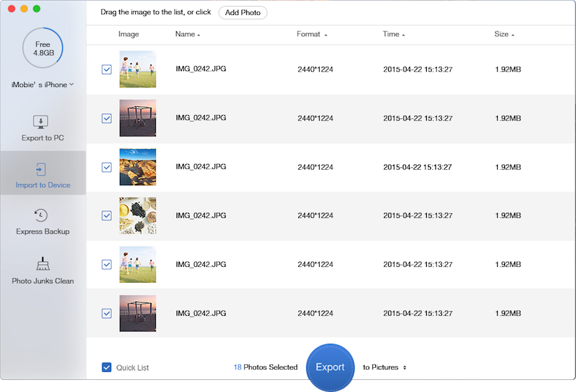Click the Free 4.8GB storage circle

[x=43, y=47]
